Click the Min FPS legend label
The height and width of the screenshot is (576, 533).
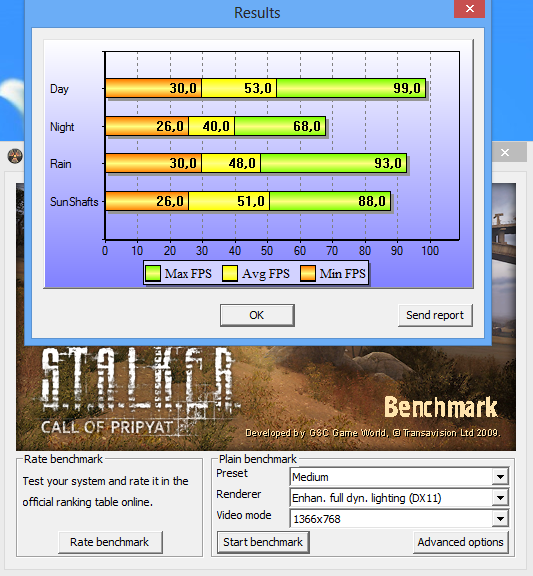tap(343, 274)
